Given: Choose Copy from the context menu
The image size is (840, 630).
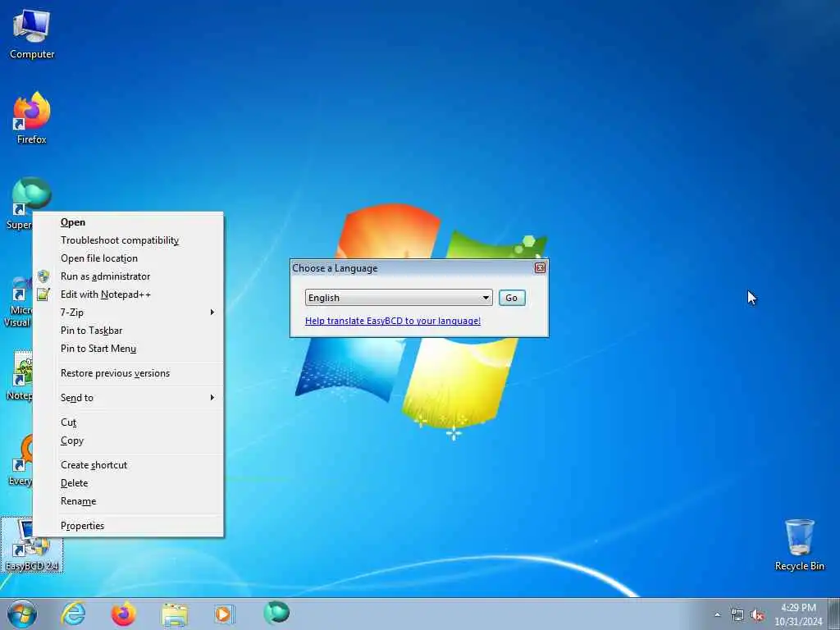Looking at the screenshot, I should [128, 441].
